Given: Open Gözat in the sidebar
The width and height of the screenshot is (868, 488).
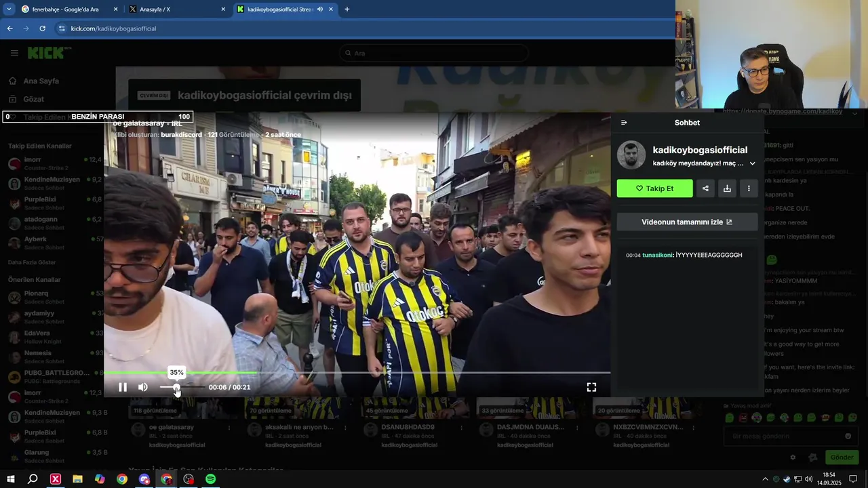Looking at the screenshot, I should coord(26,99).
